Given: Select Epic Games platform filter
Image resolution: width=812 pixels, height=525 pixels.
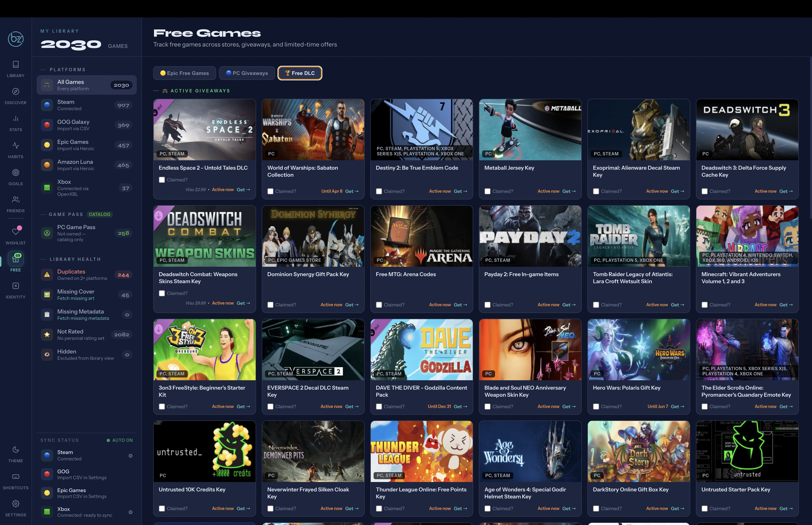Looking at the screenshot, I should coord(86,145).
